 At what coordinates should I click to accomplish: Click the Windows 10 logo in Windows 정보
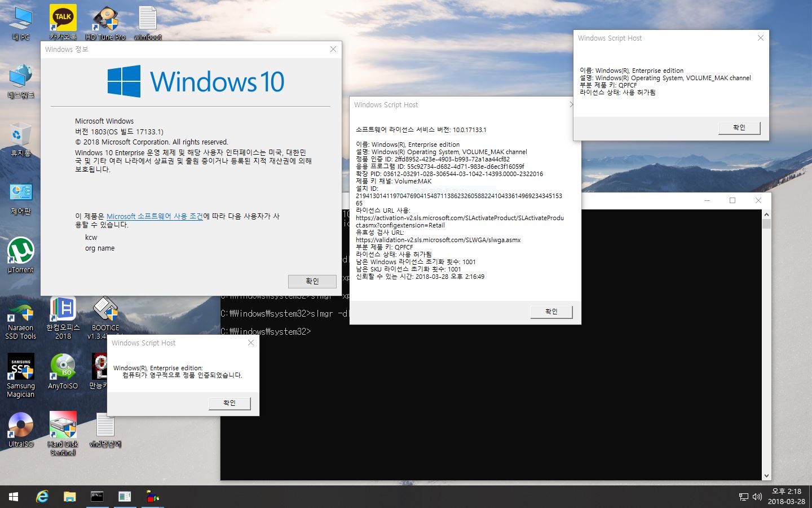click(x=196, y=81)
